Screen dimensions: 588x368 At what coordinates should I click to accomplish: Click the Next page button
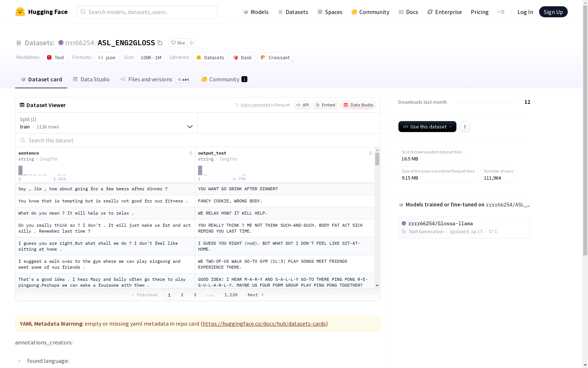coord(256,295)
